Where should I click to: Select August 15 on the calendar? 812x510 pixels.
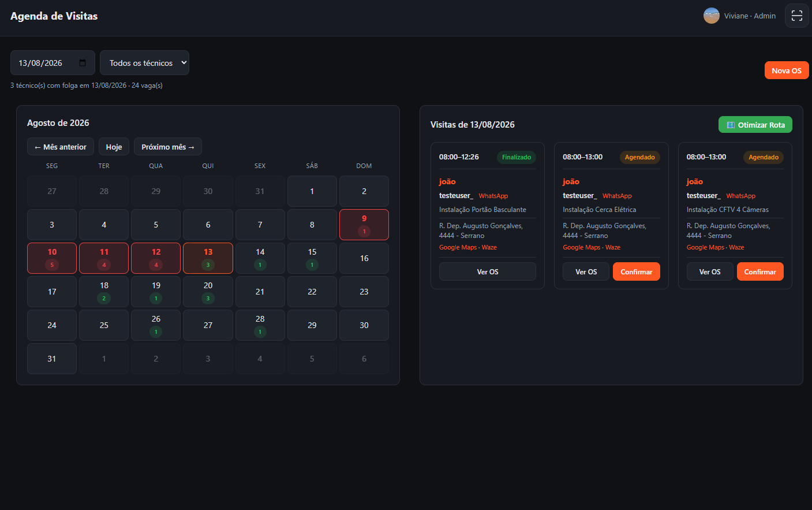(x=312, y=258)
